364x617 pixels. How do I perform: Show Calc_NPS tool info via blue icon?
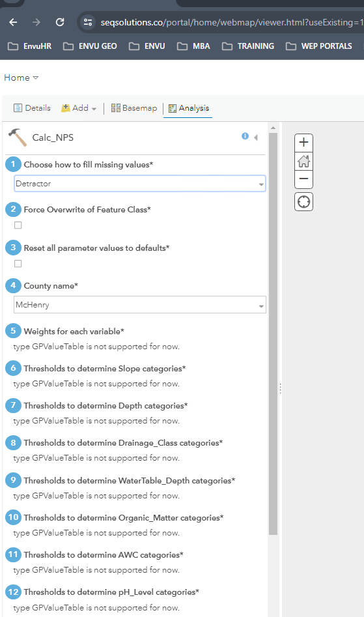[245, 136]
